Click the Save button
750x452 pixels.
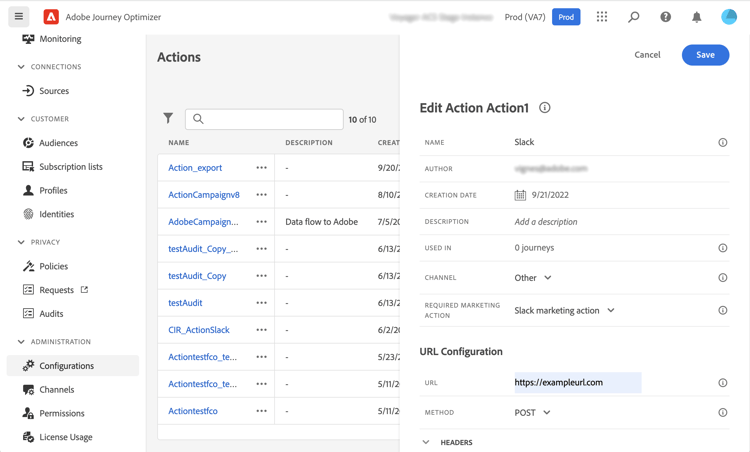coord(705,55)
